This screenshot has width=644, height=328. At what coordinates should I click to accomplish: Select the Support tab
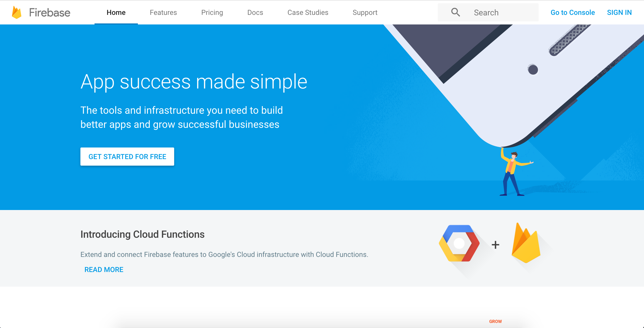(x=365, y=13)
